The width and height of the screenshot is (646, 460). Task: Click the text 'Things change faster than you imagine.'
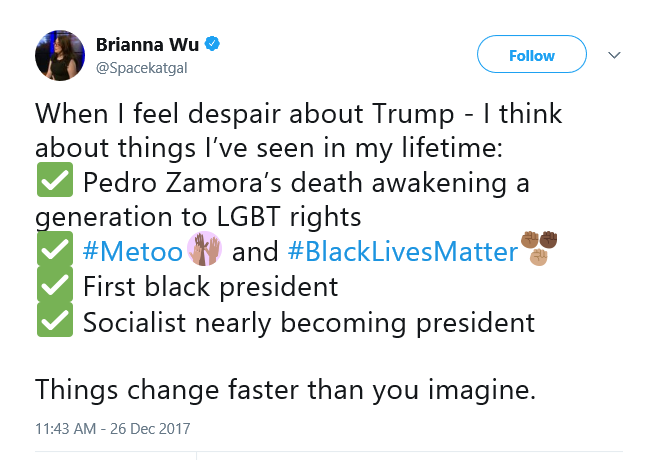pyautogui.click(x=286, y=390)
